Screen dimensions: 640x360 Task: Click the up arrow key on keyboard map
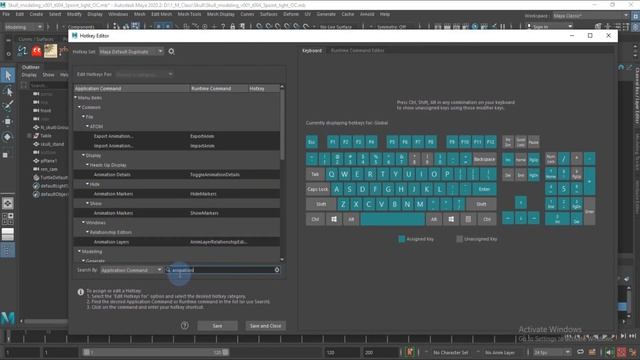(x=520, y=203)
